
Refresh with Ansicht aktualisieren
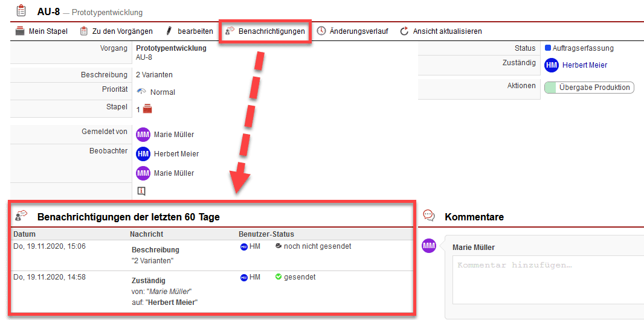point(441,31)
